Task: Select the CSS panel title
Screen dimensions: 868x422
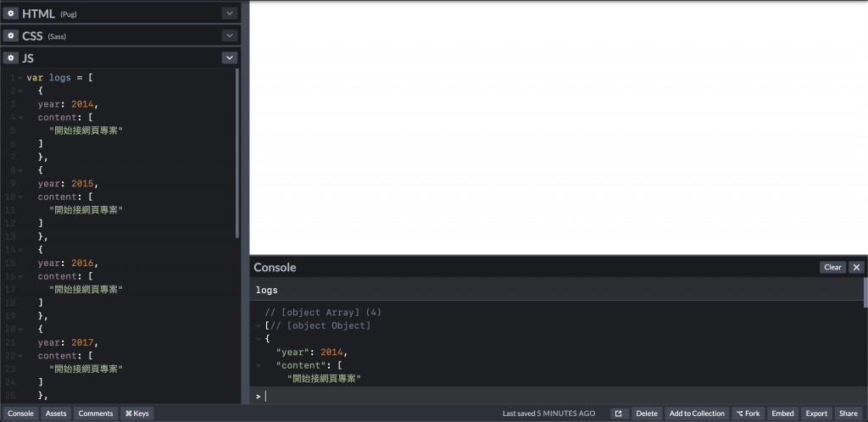Action: pos(32,36)
